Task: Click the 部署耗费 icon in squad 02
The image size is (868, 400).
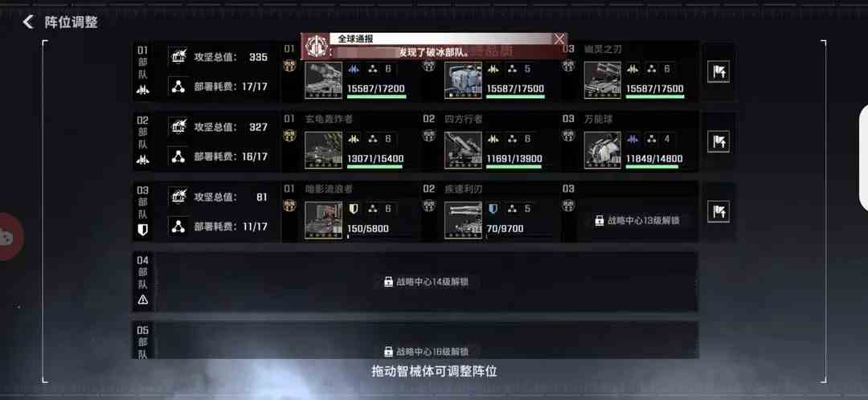Action: (x=178, y=157)
